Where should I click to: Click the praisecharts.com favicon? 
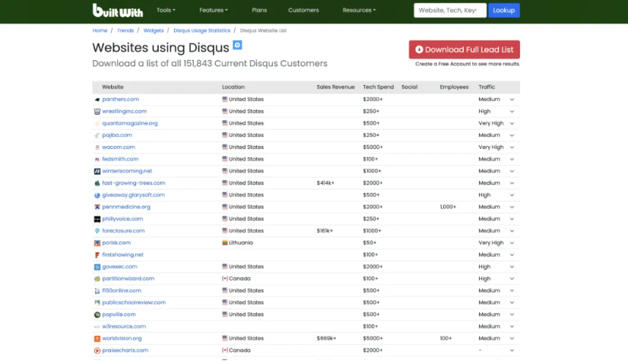[x=97, y=350]
